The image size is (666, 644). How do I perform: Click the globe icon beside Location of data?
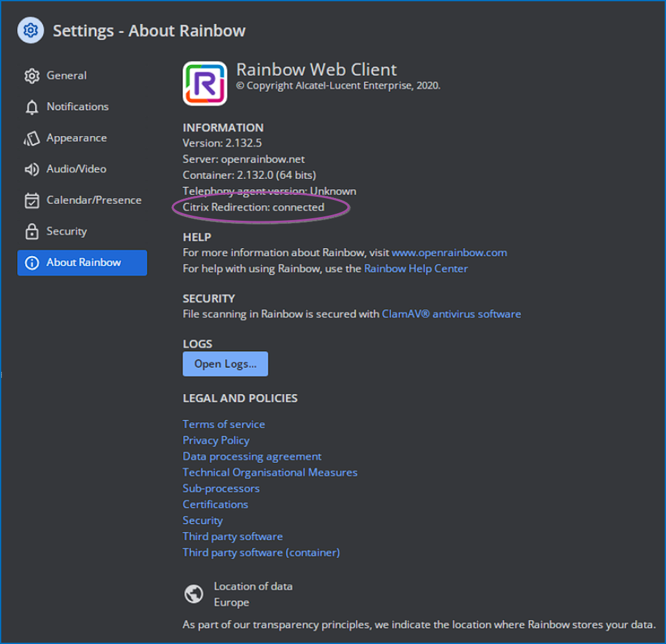pyautogui.click(x=194, y=594)
